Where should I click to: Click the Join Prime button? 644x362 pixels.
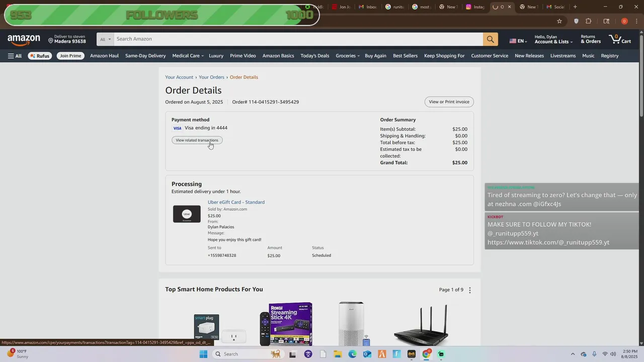[x=70, y=56]
